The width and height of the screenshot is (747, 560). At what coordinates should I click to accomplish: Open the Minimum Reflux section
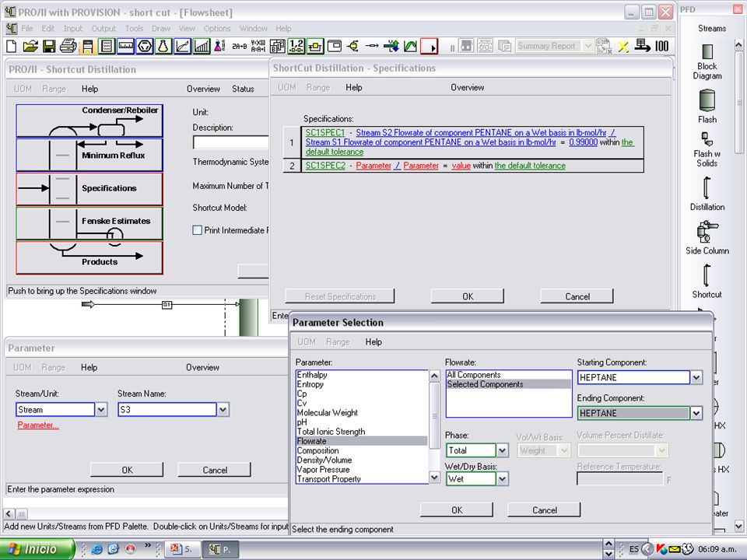(x=89, y=155)
